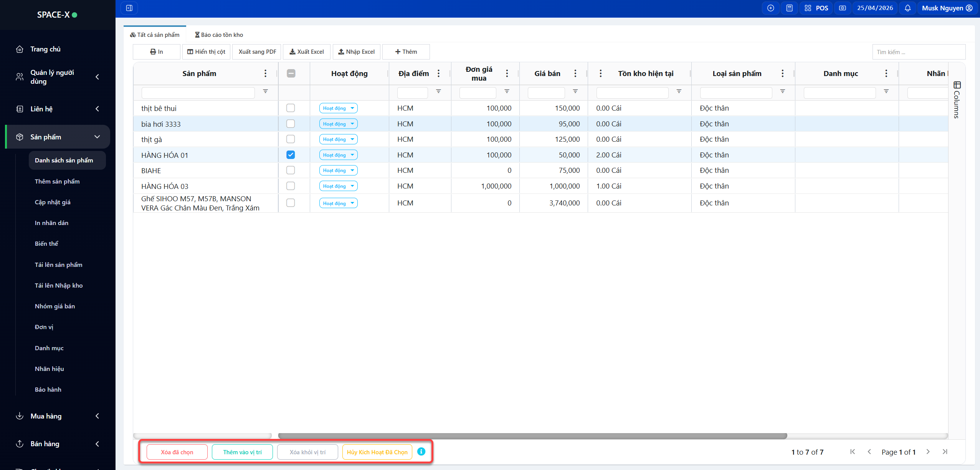980x470 pixels.
Task: Click the sidebar collapse icon in header
Action: pos(129,8)
